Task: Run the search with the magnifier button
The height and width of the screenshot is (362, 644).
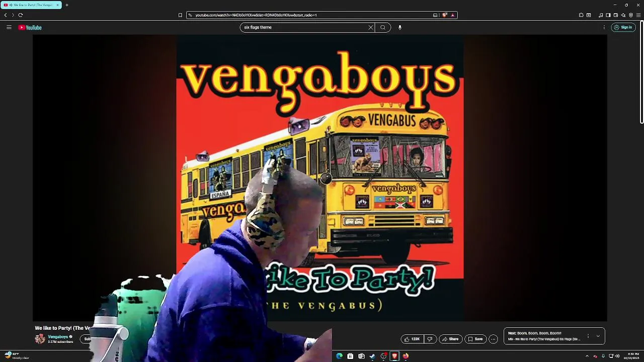Action: (x=383, y=28)
